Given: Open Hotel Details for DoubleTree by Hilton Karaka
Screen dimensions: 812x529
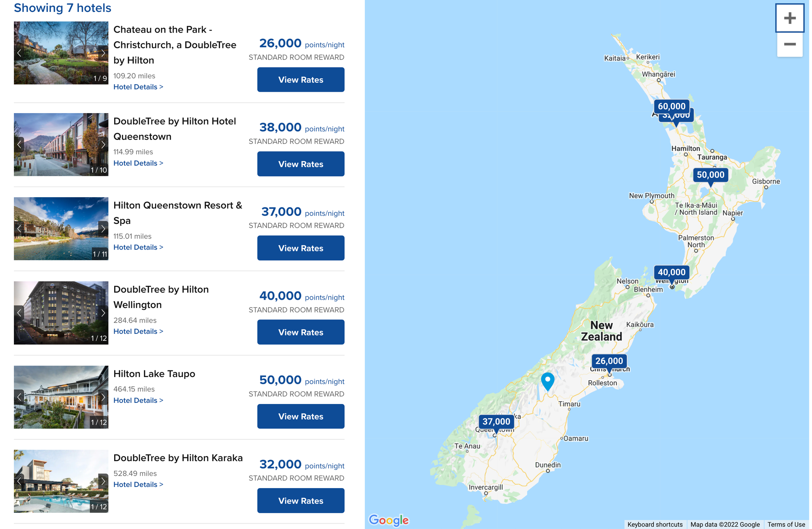Looking at the screenshot, I should coord(138,484).
